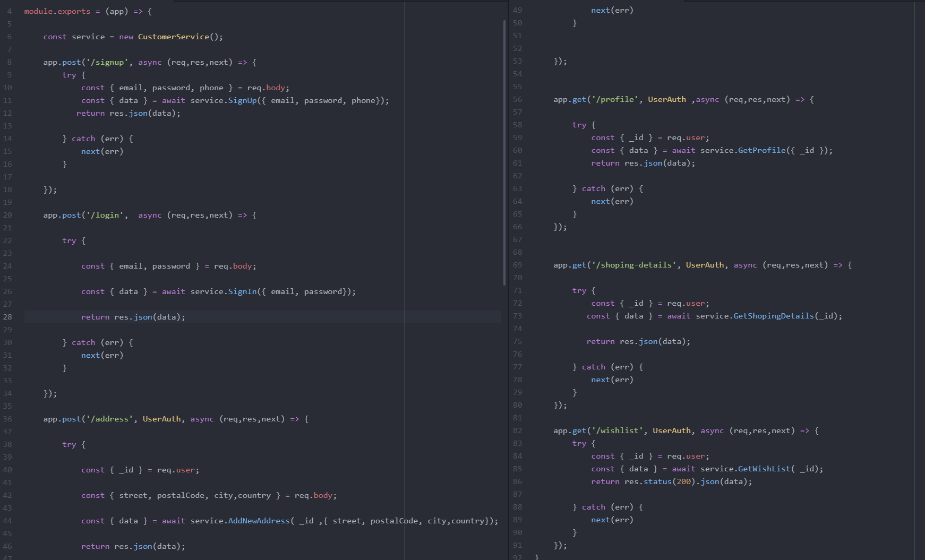Click the '/address' route string
925x560 pixels.
coord(109,419)
